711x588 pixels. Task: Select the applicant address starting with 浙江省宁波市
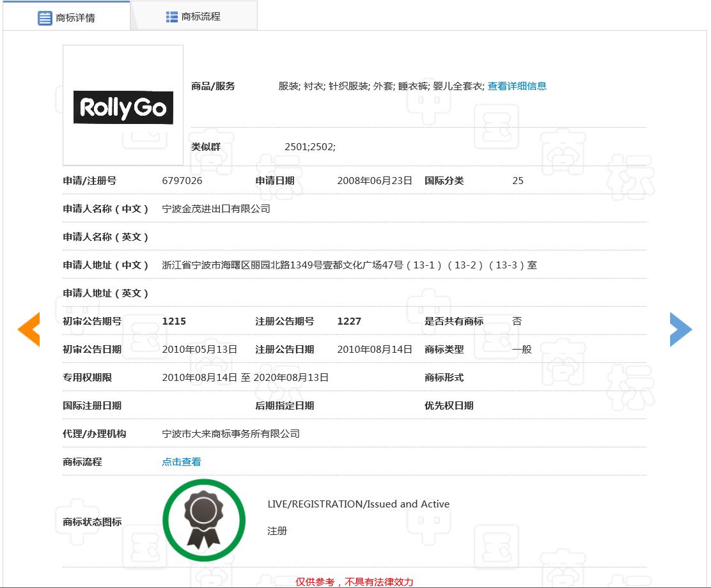click(350, 265)
